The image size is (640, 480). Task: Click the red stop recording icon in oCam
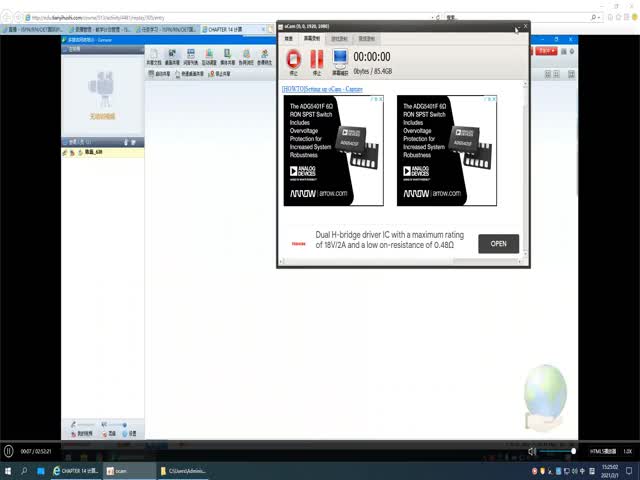[294, 61]
